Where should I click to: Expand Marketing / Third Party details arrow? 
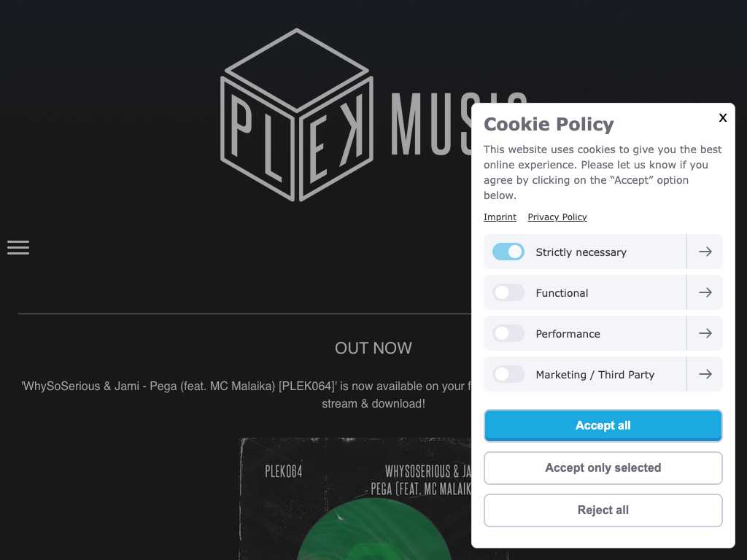(x=705, y=374)
